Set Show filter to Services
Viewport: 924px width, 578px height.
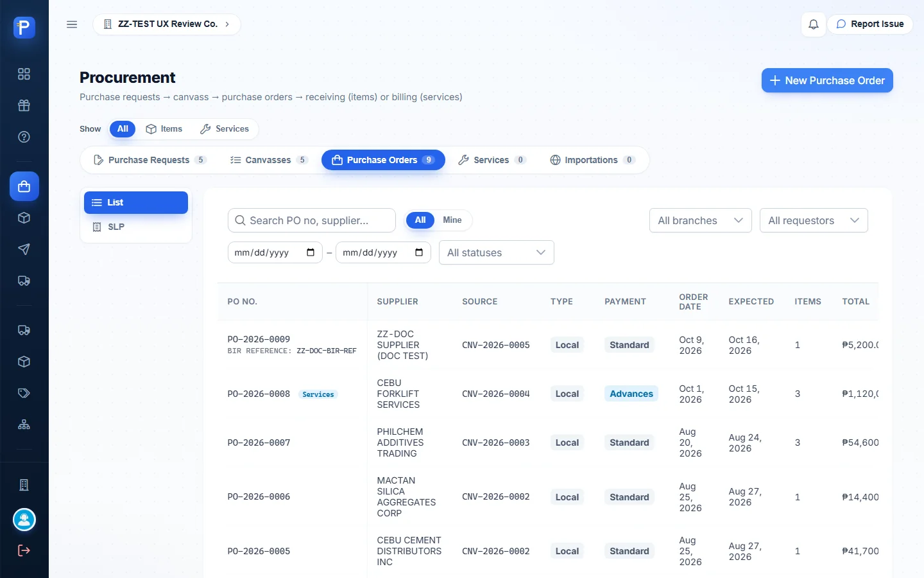225,129
